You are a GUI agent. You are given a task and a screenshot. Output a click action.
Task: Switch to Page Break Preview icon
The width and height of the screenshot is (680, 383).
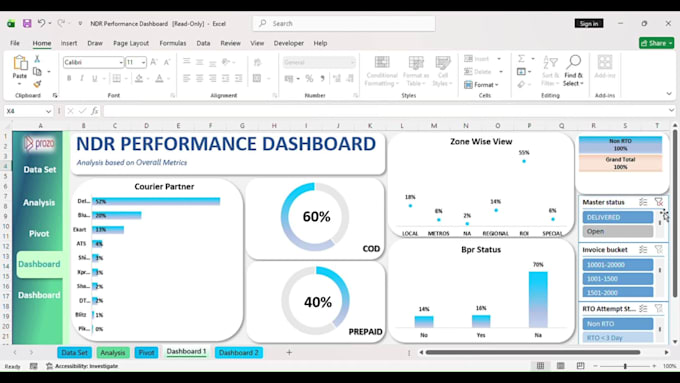(x=580, y=366)
